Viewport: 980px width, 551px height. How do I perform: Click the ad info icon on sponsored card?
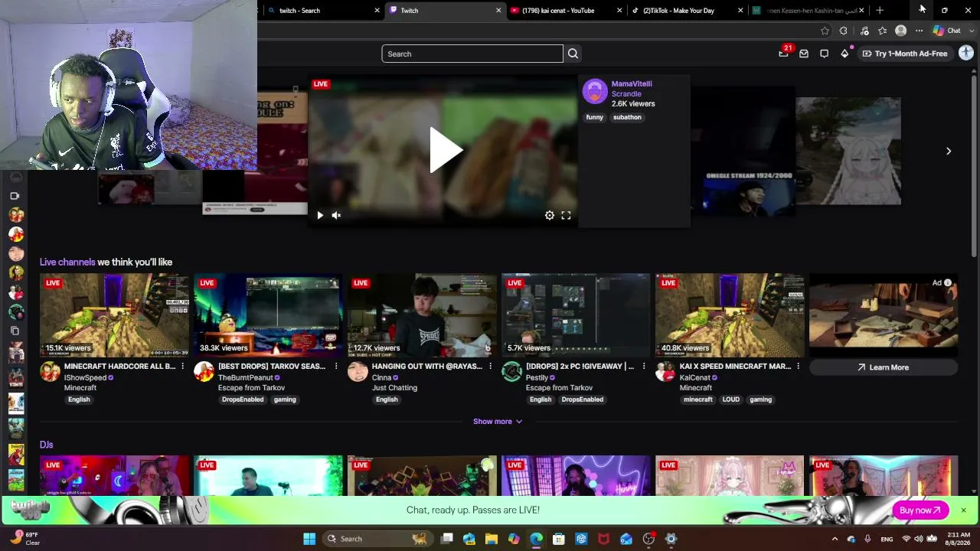(x=948, y=283)
